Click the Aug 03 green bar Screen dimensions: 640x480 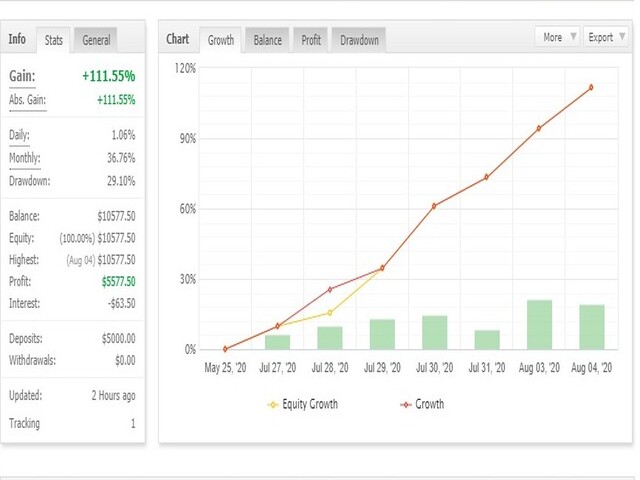tap(539, 325)
